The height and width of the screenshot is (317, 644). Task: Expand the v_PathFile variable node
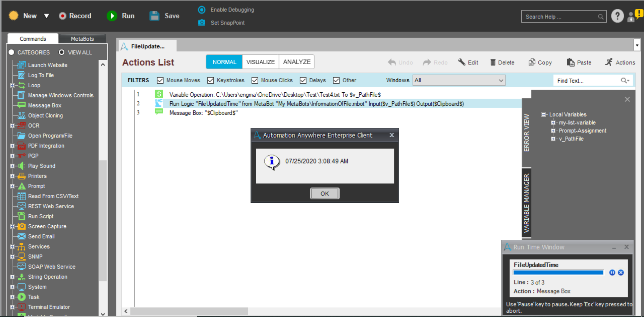pyautogui.click(x=553, y=139)
